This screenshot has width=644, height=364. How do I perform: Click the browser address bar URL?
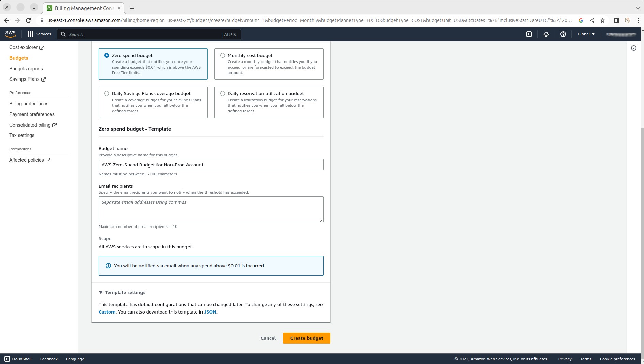(310, 20)
